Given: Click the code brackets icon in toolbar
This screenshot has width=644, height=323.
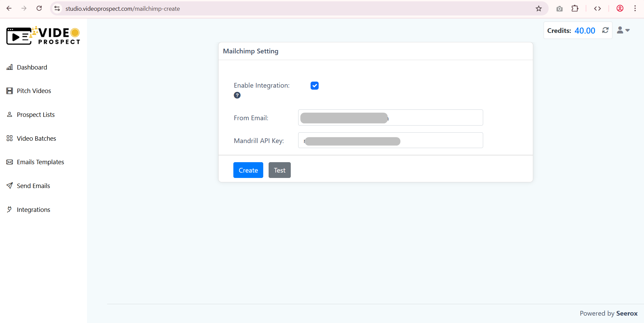Looking at the screenshot, I should tap(598, 8).
